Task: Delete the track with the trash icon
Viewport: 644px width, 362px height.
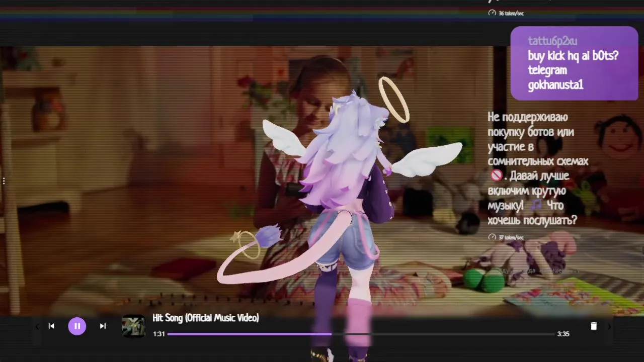Action: coord(594,326)
